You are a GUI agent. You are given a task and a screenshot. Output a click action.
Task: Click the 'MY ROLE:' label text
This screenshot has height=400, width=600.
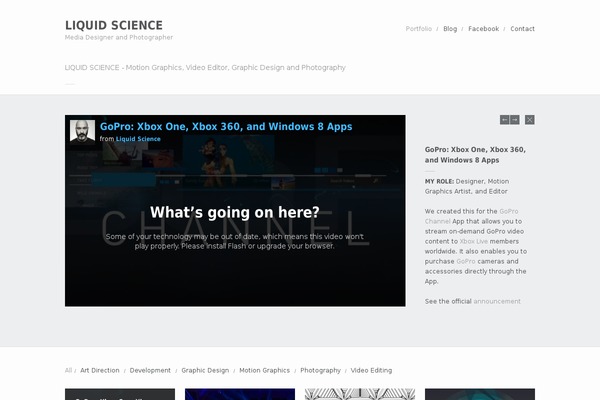[439, 181]
